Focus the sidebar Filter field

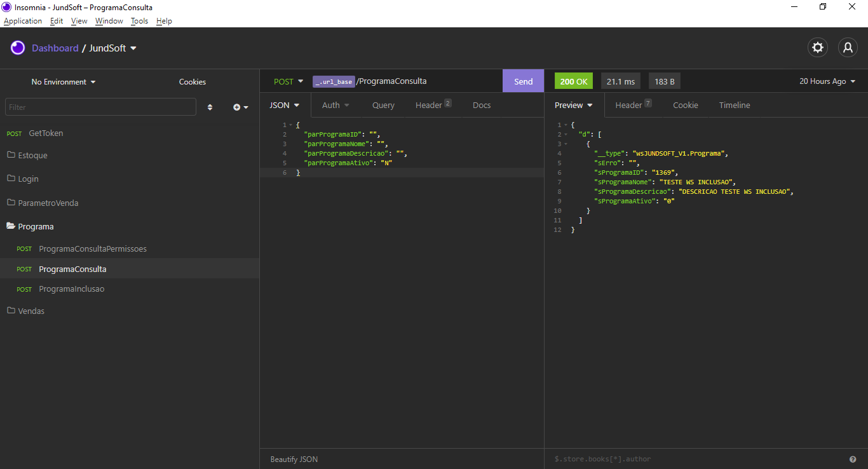[100, 107]
